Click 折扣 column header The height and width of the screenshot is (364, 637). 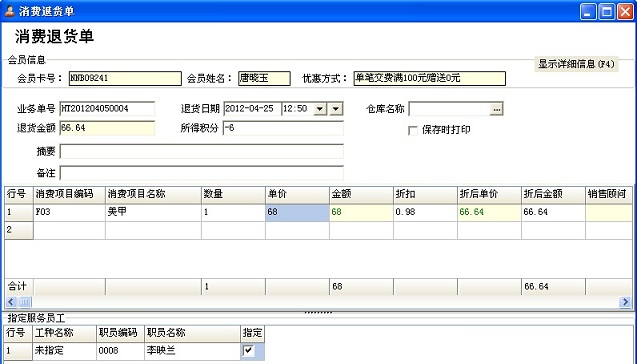click(x=425, y=195)
